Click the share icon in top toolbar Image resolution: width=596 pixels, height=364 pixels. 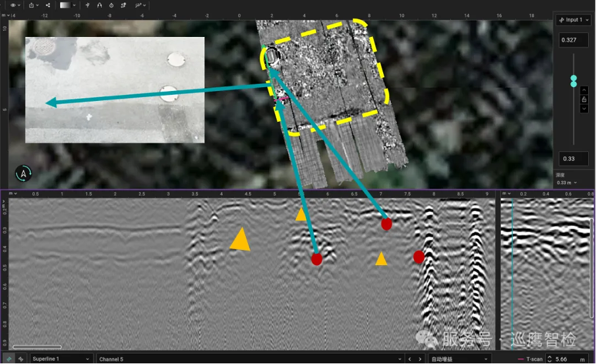tap(48, 5)
